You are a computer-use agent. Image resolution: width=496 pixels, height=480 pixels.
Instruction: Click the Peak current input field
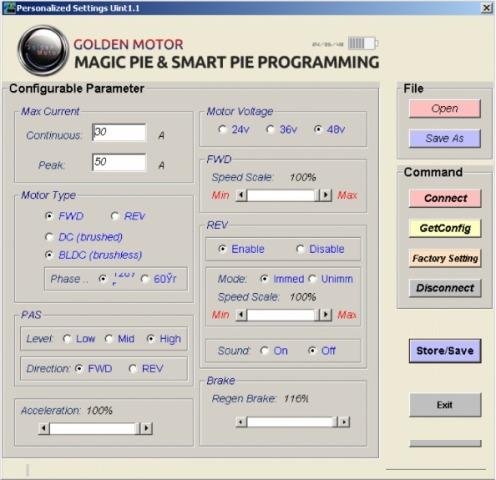click(119, 162)
